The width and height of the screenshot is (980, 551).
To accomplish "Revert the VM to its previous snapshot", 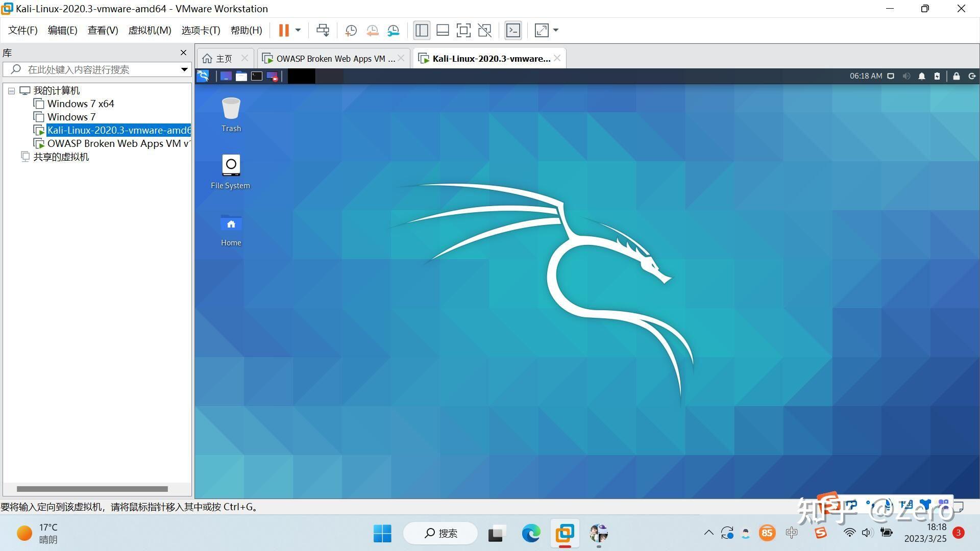I will click(372, 31).
